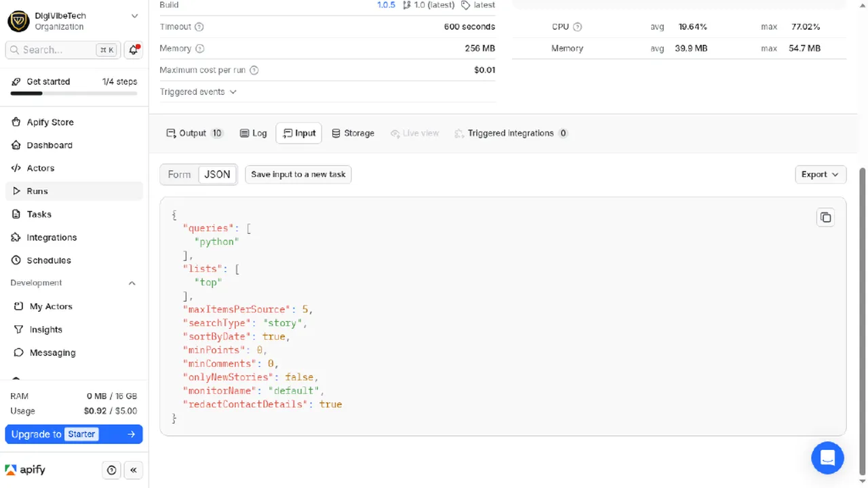The image size is (868, 488).
Task: Switch input view to Form
Action: click(180, 174)
